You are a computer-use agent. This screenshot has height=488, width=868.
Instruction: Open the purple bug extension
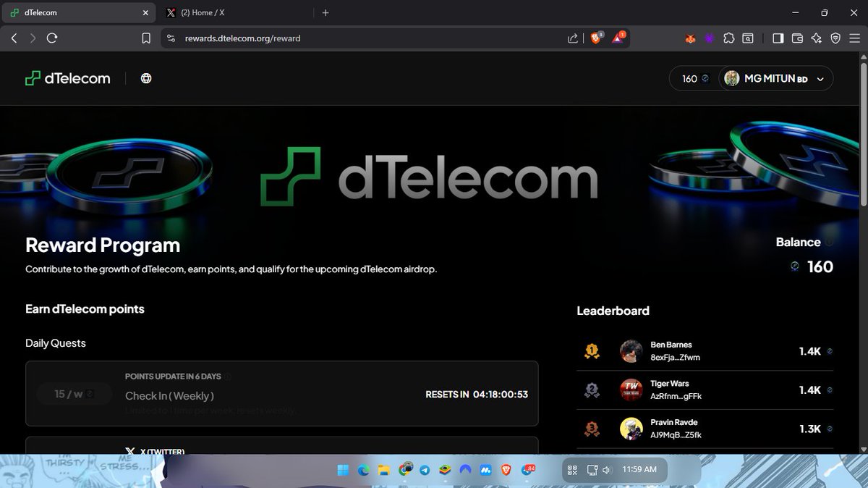pyautogui.click(x=710, y=38)
